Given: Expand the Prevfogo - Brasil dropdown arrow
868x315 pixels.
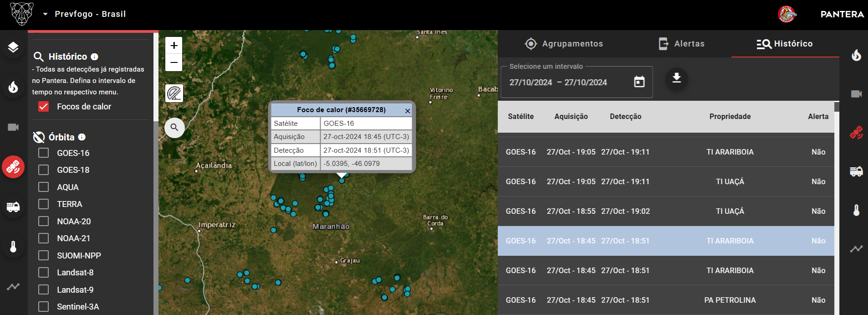Looking at the screenshot, I should (45, 14).
